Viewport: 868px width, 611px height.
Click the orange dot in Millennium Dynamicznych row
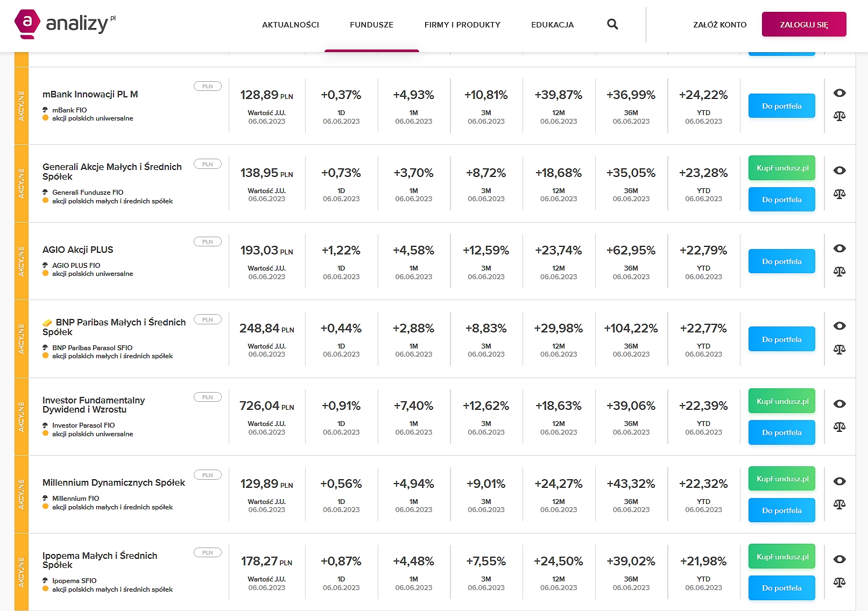pos(45,507)
